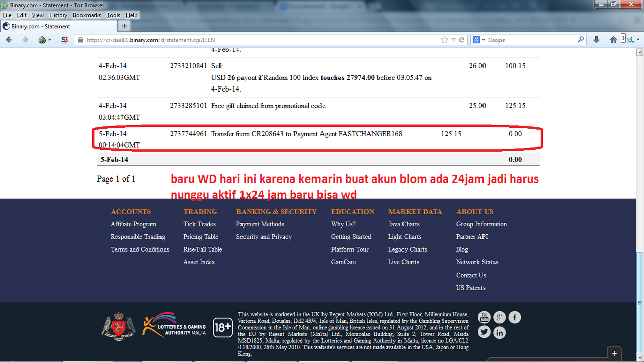Open the Partner API link

click(472, 237)
